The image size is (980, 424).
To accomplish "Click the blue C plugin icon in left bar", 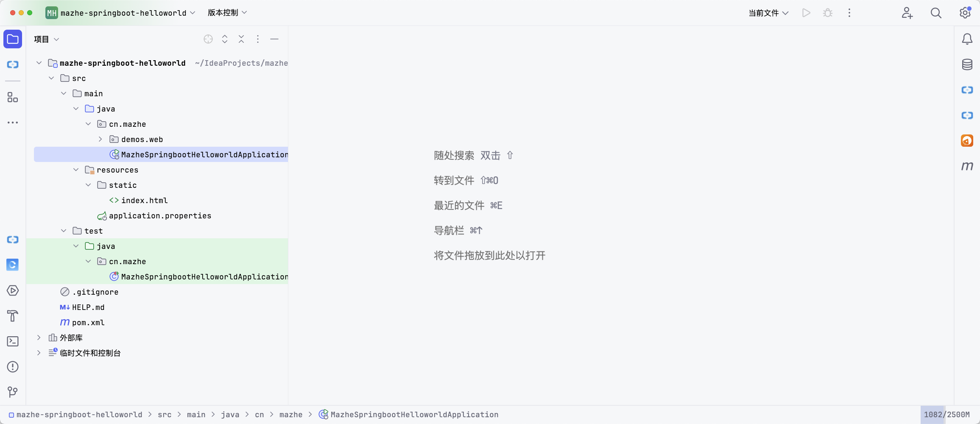I will 13,265.
